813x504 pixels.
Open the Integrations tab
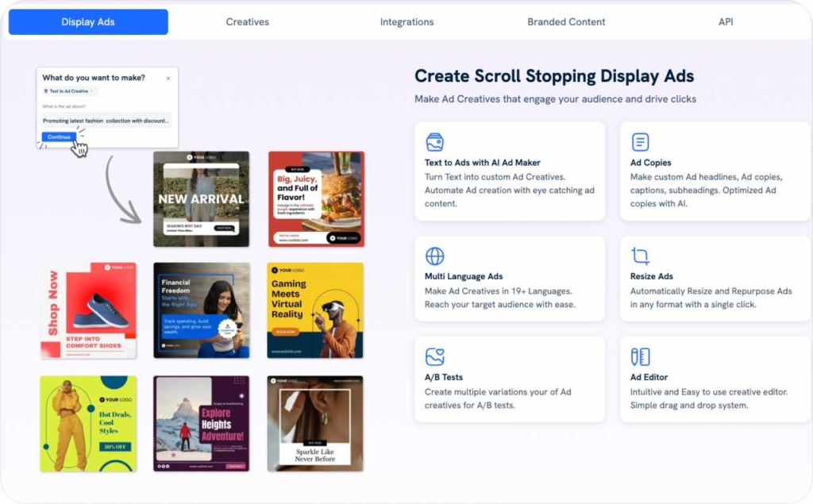[406, 21]
